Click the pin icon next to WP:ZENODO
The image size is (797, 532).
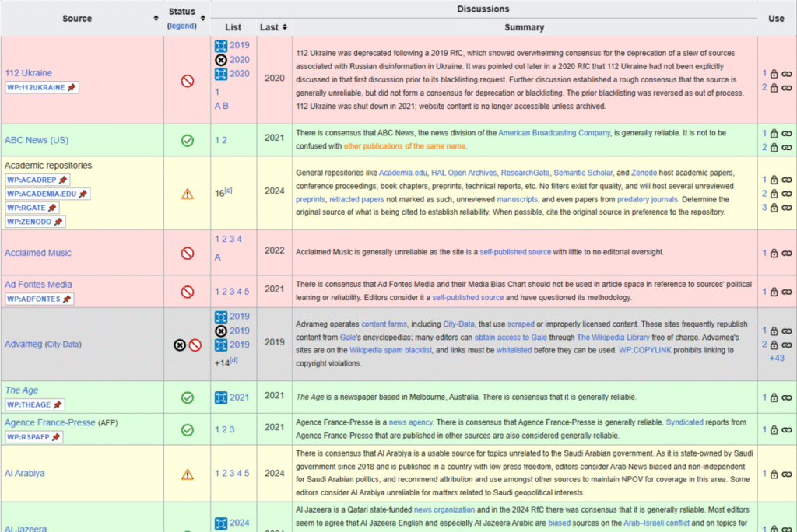[x=58, y=222]
